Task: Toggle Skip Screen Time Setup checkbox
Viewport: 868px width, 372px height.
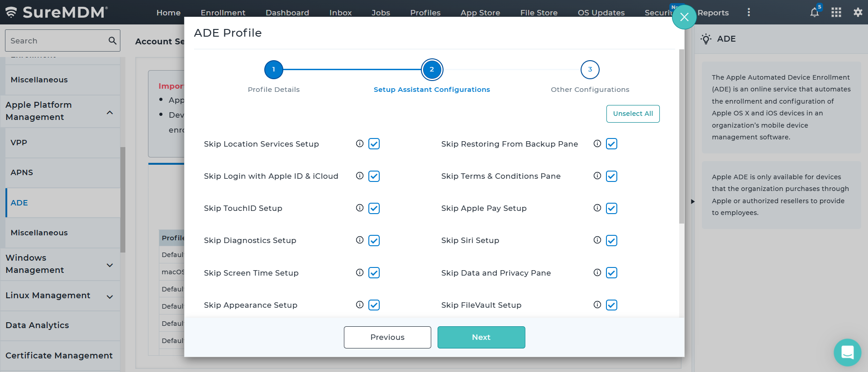Action: [x=374, y=273]
